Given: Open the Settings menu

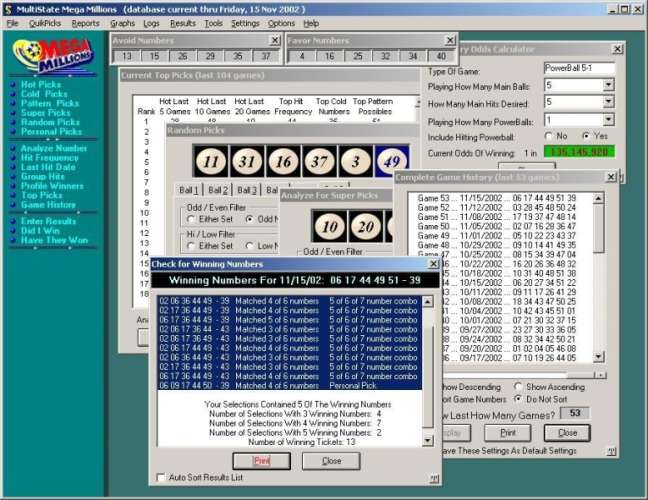Looking at the screenshot, I should click(x=245, y=24).
